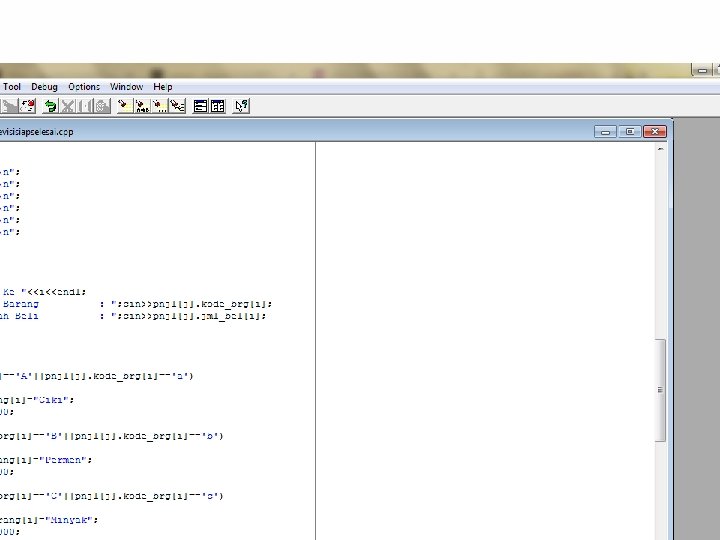Open the Options menu
The height and width of the screenshot is (540, 720).
coord(84,87)
